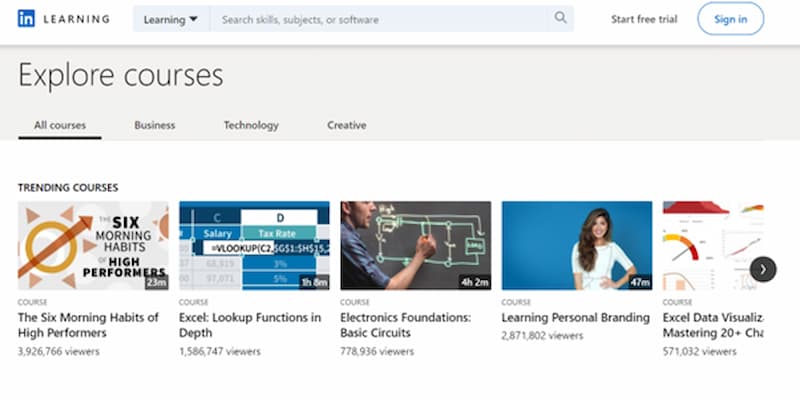Click Excel Data Visualization course title

tap(713, 325)
